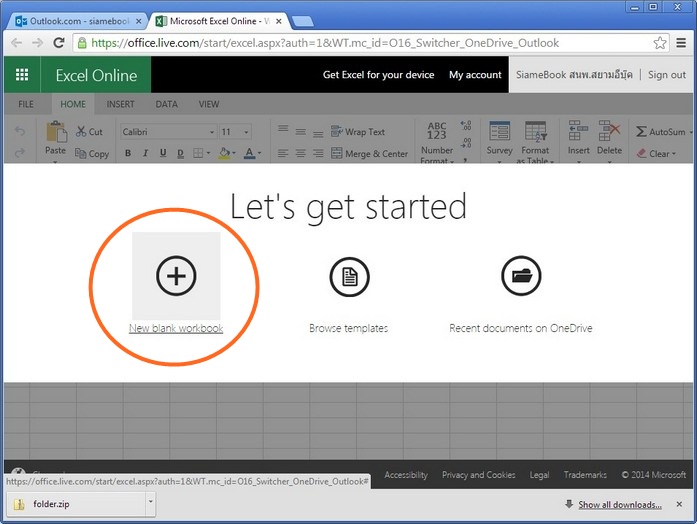
Task: Click Get Excel for your device
Action: tap(378, 75)
